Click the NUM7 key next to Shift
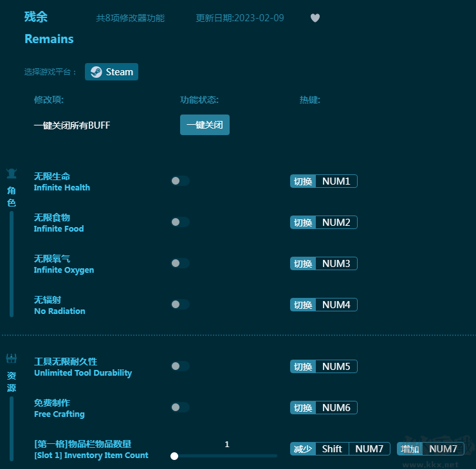476x469 pixels. (369, 448)
